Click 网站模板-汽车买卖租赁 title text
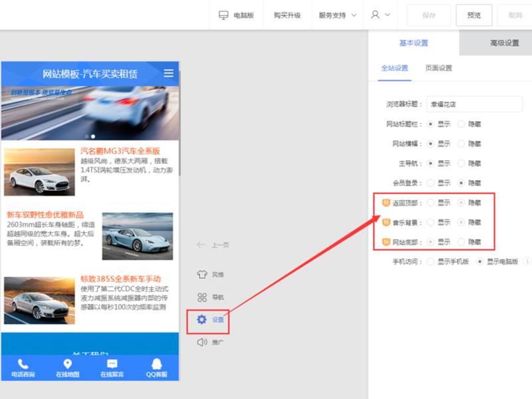The image size is (532, 399). click(90, 74)
